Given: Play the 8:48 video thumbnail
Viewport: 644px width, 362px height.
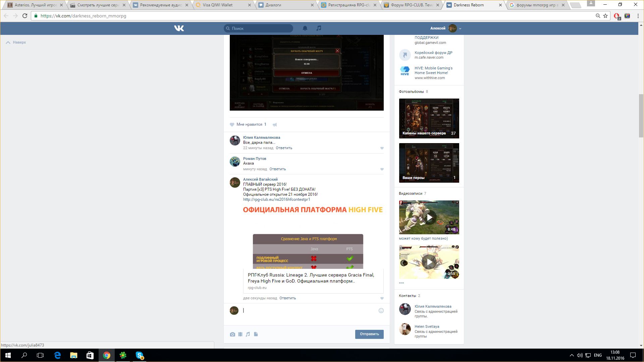Looking at the screenshot, I should click(429, 217).
